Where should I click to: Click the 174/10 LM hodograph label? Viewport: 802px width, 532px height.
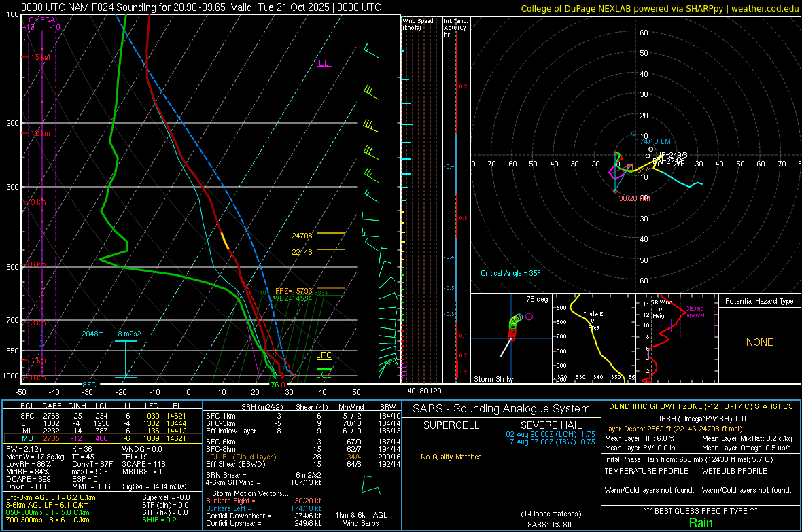click(653, 141)
